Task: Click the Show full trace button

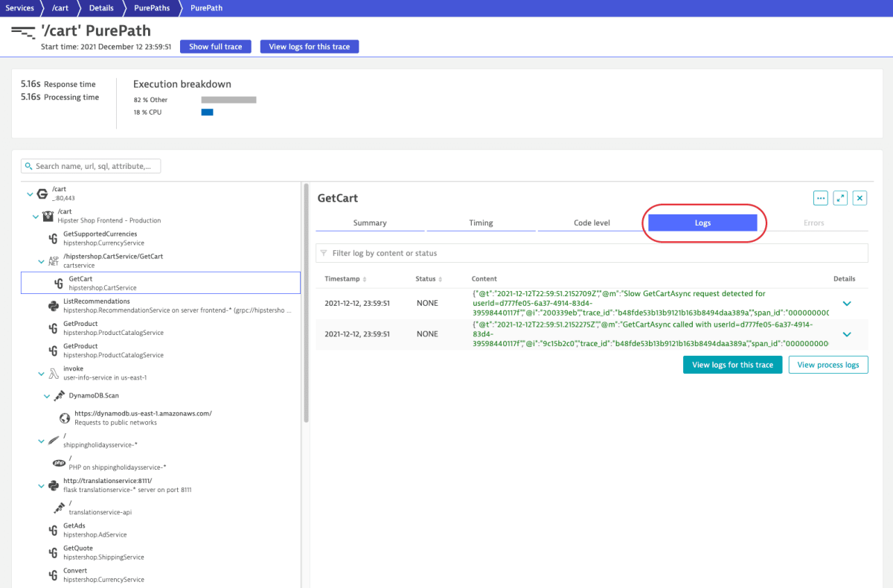Action: [x=215, y=46]
